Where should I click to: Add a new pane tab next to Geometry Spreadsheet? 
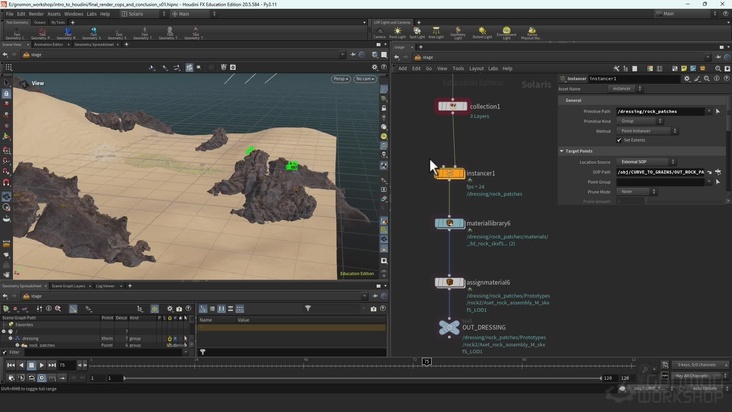[x=126, y=45]
